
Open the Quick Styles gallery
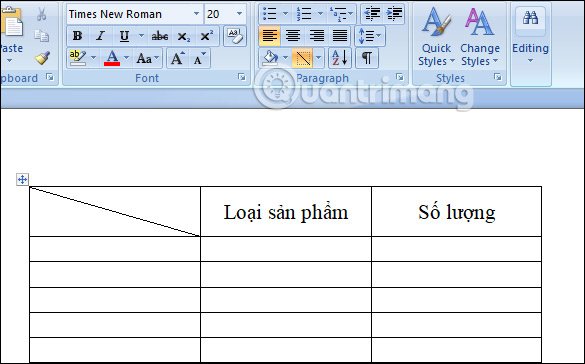coord(436,36)
